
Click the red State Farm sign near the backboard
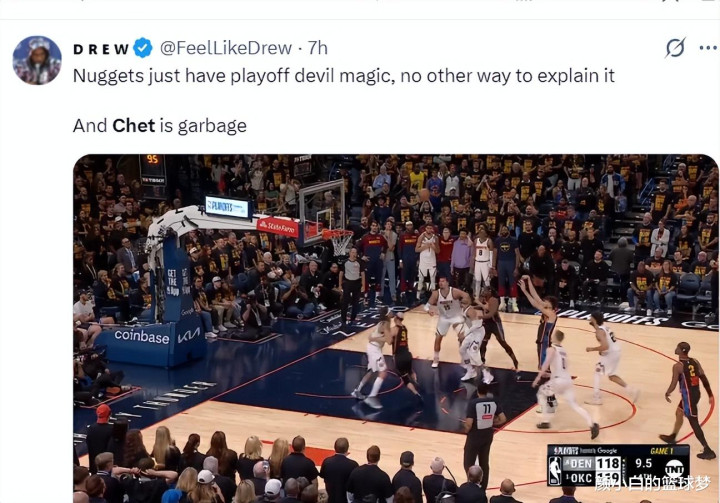[x=277, y=226]
